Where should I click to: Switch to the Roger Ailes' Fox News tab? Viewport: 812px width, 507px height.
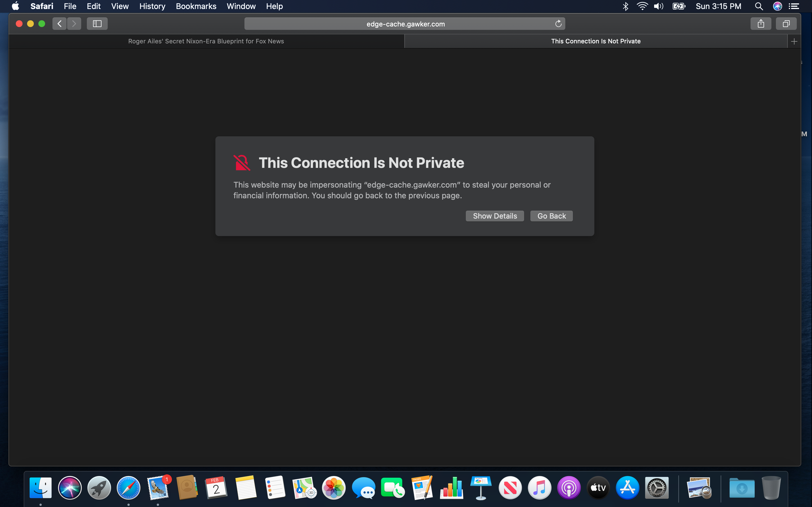[206, 41]
